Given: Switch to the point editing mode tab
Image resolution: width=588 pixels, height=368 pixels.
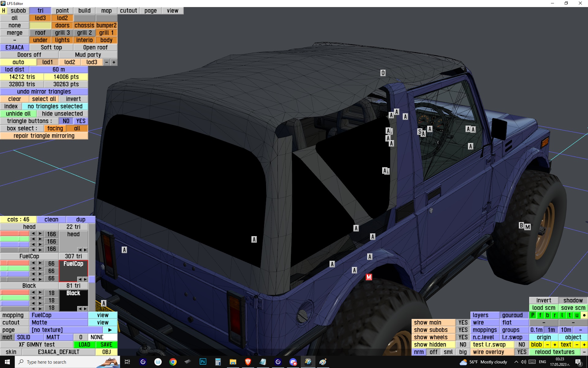Looking at the screenshot, I should coord(62,10).
